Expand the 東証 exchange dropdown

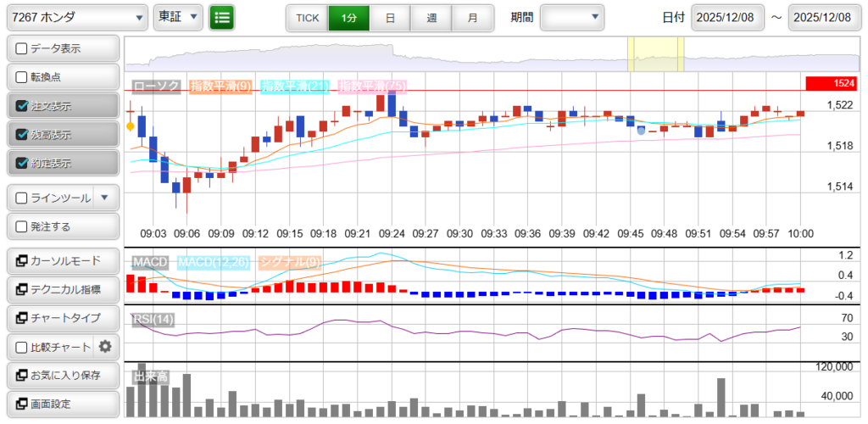(179, 17)
